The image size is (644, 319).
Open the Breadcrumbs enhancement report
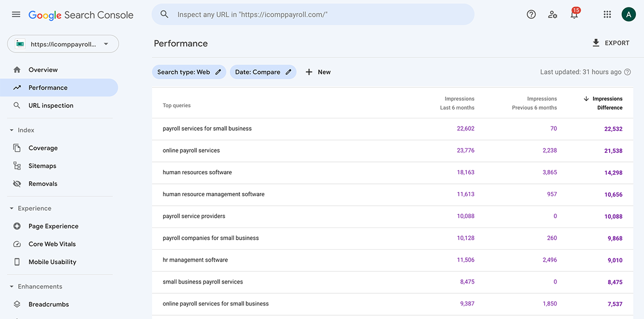tap(48, 304)
